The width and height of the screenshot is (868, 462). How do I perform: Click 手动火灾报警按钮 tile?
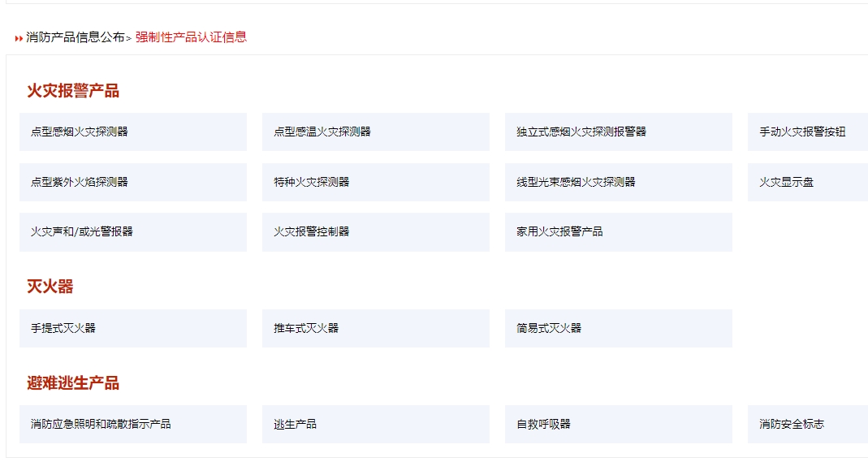(807, 132)
